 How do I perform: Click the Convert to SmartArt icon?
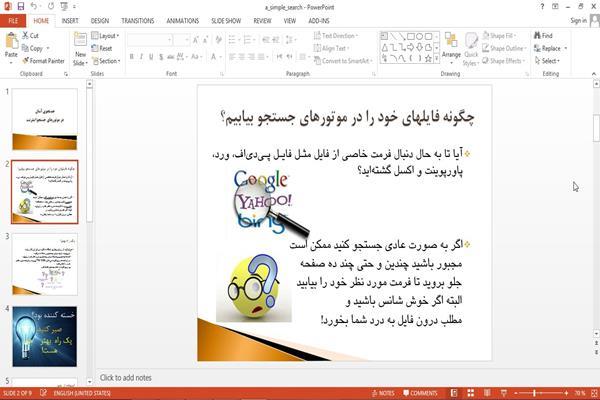(x=317, y=60)
